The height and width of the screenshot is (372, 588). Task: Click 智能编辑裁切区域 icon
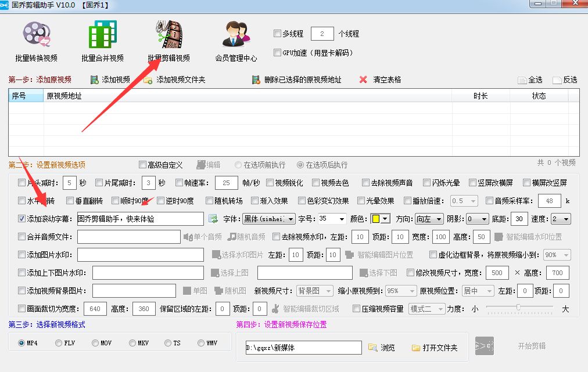tap(275, 309)
